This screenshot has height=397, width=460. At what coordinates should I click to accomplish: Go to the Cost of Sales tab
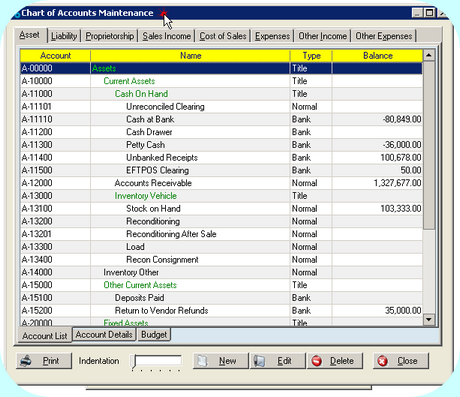[223, 36]
